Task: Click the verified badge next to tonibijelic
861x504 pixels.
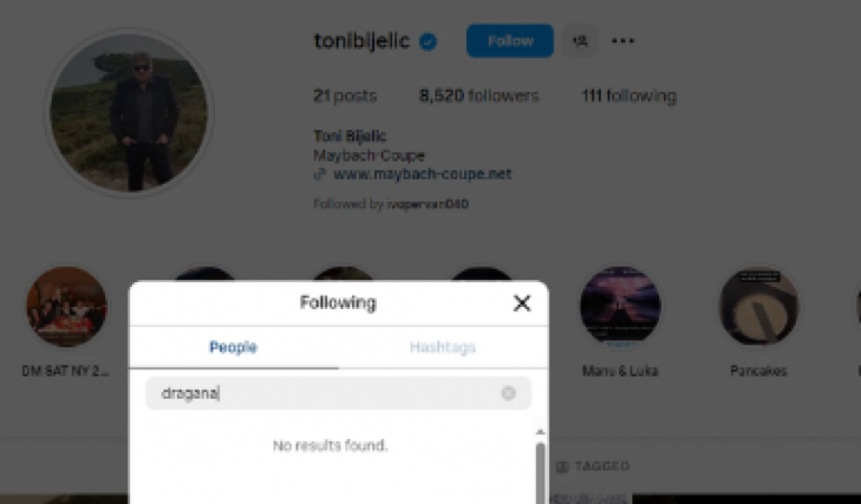Action: click(x=429, y=41)
